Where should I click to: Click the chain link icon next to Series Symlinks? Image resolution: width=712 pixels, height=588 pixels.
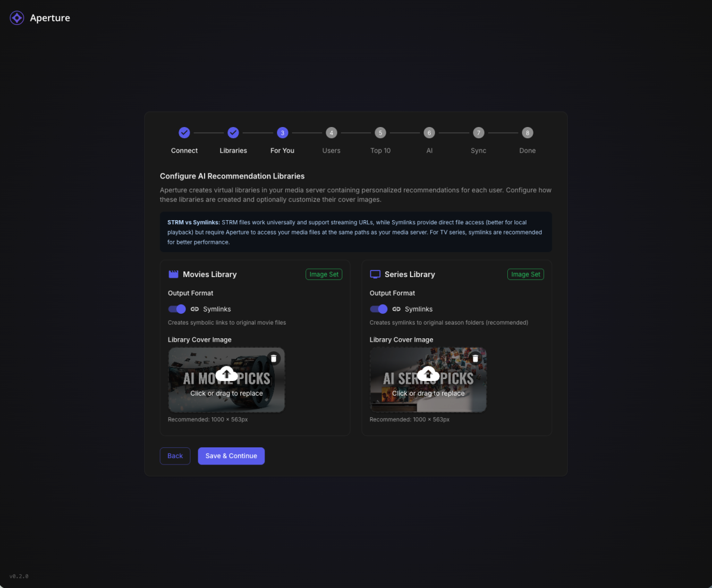point(396,309)
